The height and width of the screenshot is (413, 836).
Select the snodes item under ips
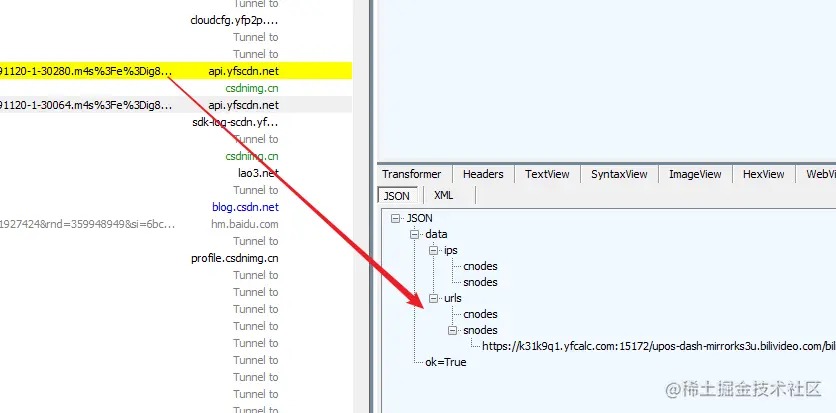pos(480,282)
